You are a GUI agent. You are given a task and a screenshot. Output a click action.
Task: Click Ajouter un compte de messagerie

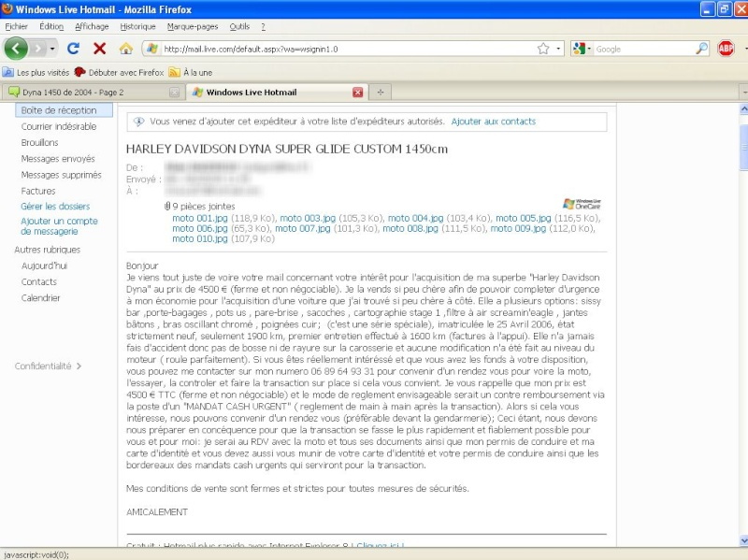59,226
